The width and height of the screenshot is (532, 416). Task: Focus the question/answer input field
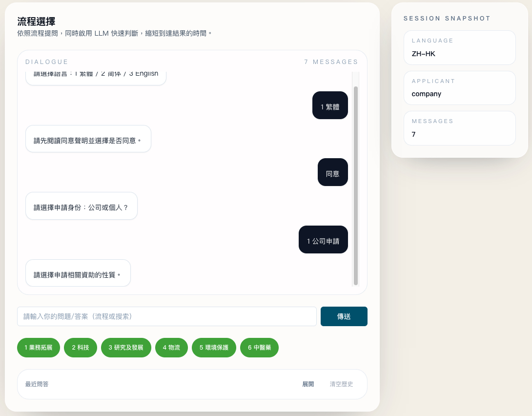tap(166, 316)
